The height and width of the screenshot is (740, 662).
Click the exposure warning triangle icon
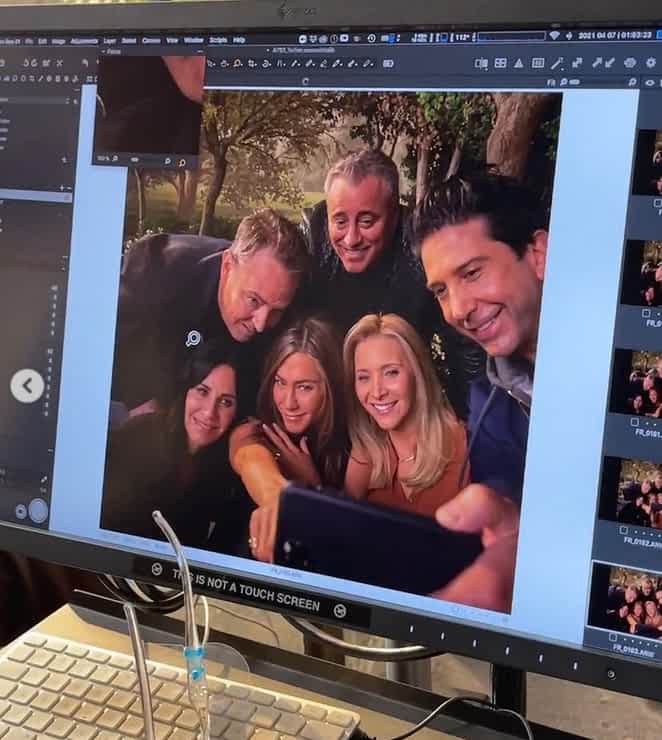coord(520,63)
